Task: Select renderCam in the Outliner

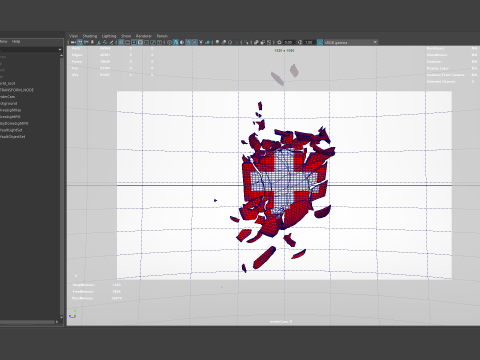Action: [7, 97]
